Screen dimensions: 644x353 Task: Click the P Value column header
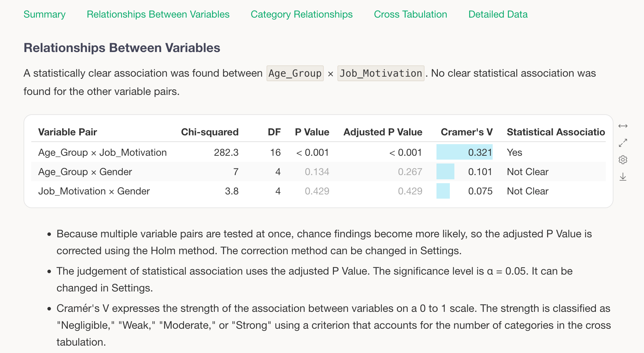[312, 132]
